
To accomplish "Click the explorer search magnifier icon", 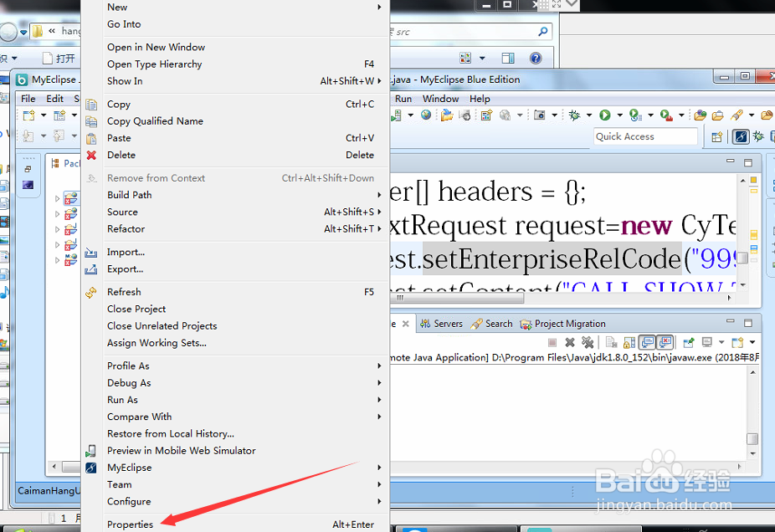I will 542,32.
